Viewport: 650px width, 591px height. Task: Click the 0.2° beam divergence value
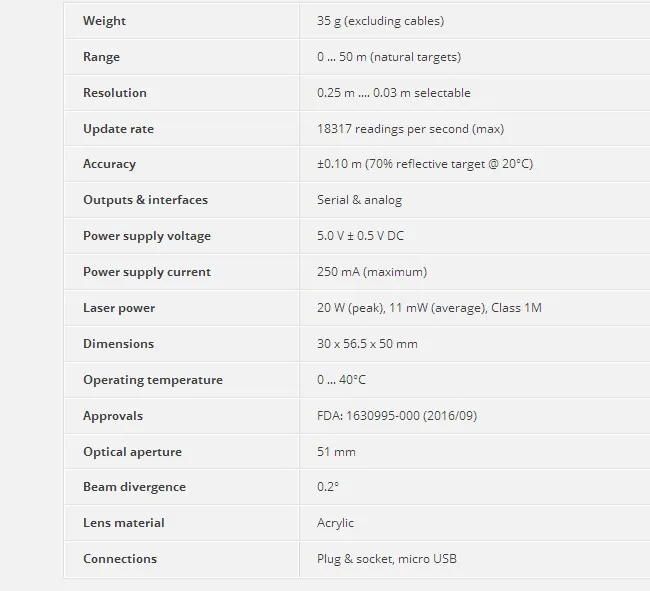point(328,487)
